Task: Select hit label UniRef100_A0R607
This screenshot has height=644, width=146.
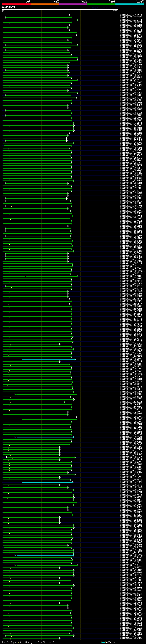Action: coord(131,394)
